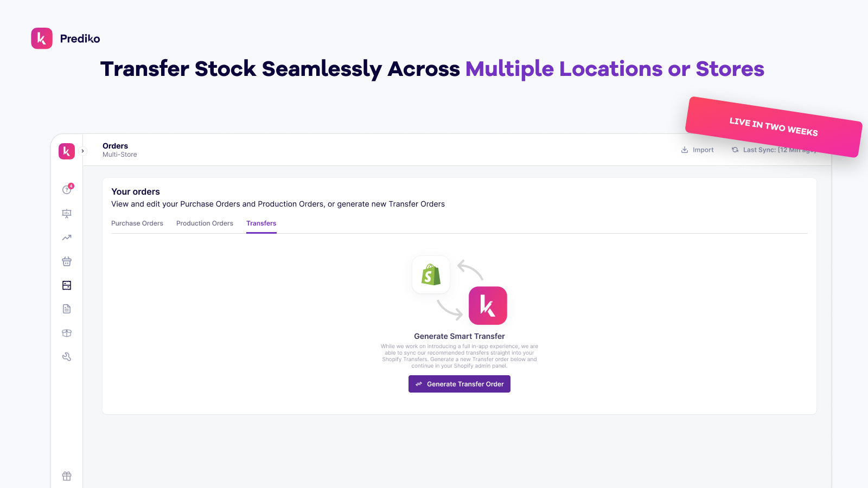Open the gift icon in the sidebar
The width and height of the screenshot is (868, 488).
pyautogui.click(x=67, y=476)
